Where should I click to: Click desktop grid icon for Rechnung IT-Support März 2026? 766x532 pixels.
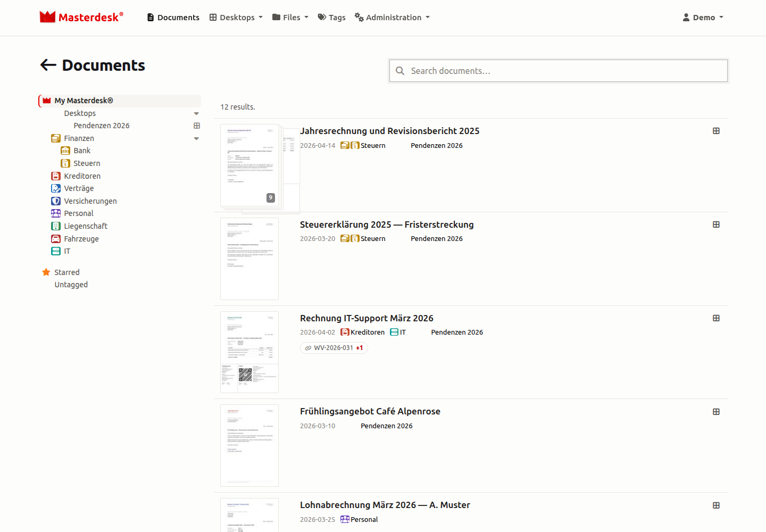pos(717,318)
